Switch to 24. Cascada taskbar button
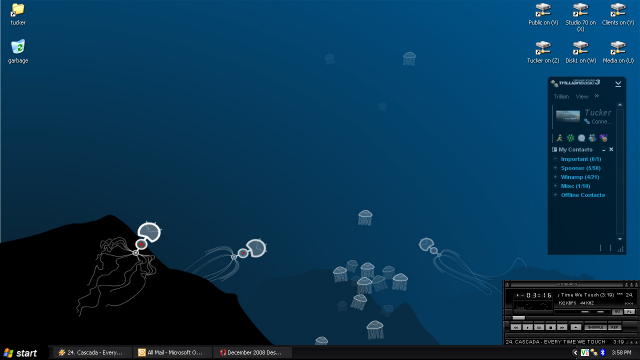 coord(92,353)
